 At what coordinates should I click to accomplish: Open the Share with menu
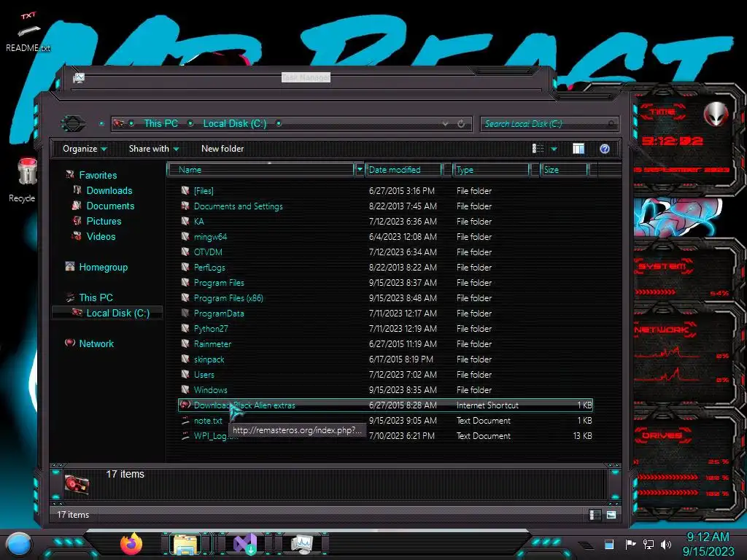pos(154,149)
